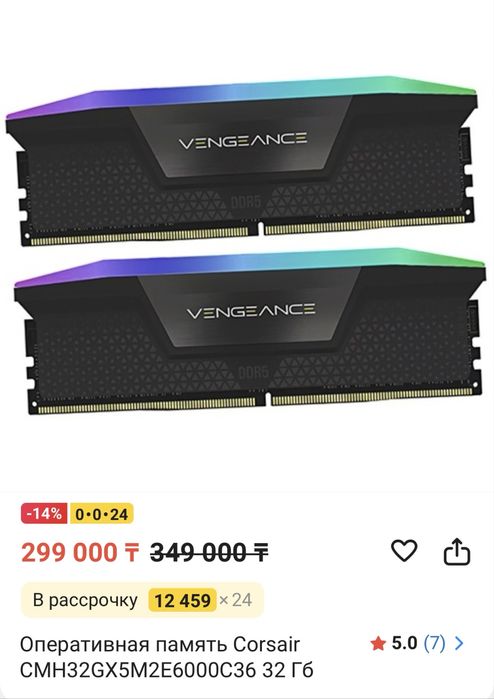The height and width of the screenshot is (699, 494).
Task: Open the bottom Vengeance RAM module image
Action: tap(250, 332)
